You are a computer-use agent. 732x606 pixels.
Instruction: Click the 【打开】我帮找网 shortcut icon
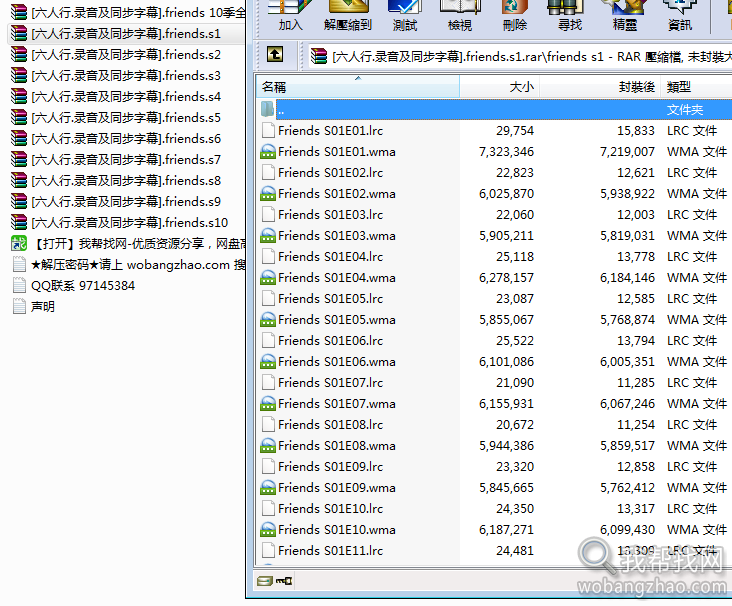[x=19, y=244]
